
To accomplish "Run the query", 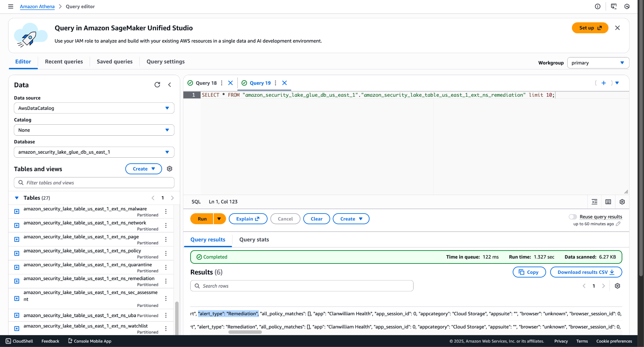I will [202, 219].
